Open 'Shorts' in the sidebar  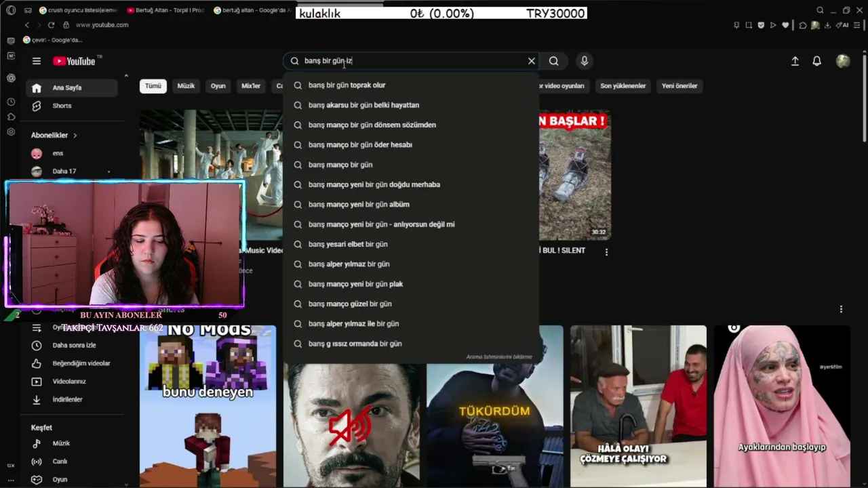pos(73,106)
